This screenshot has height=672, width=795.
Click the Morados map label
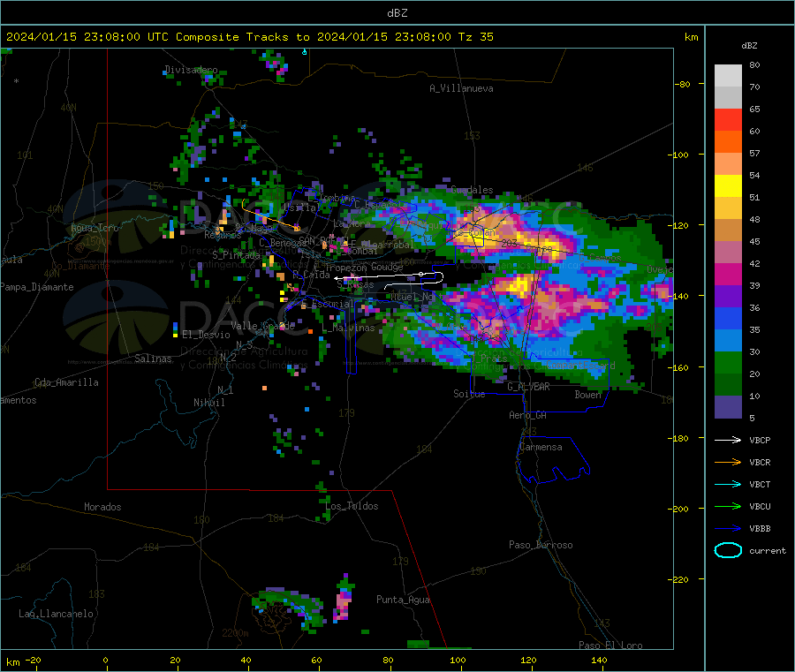click(102, 507)
